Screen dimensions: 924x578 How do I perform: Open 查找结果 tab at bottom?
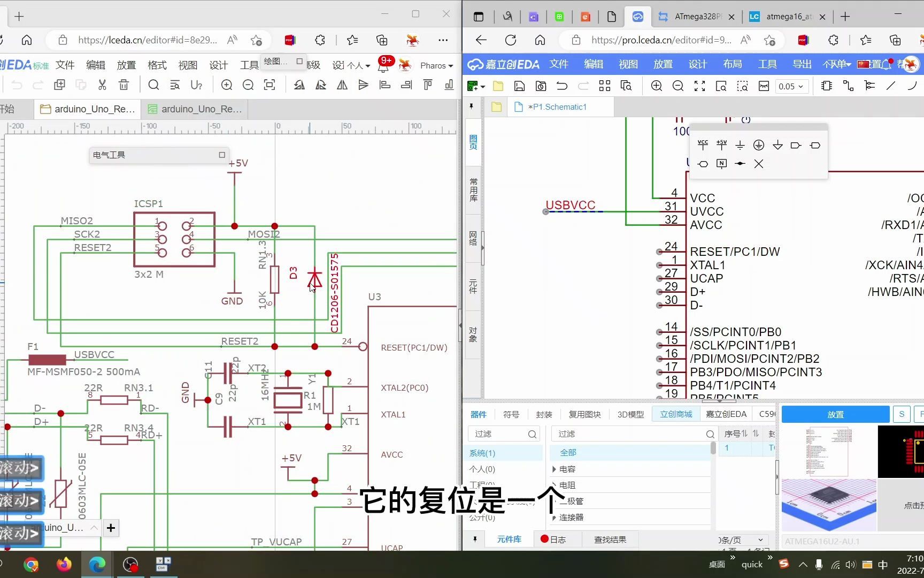(610, 539)
